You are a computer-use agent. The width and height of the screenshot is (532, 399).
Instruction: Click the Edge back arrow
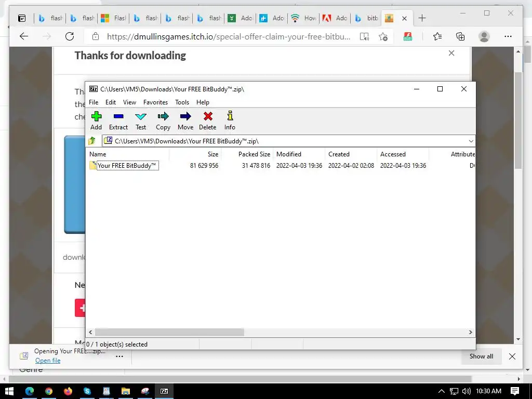(24, 36)
